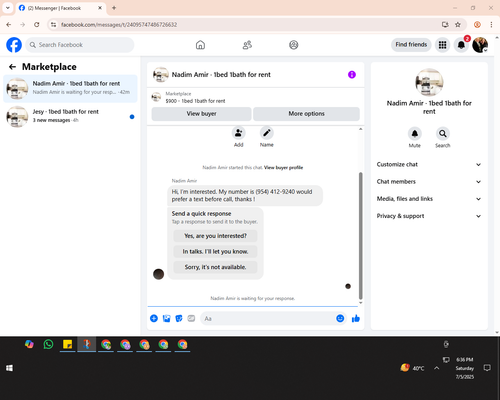Click the Name pencil icon in chat
Image resolution: width=500 pixels, height=400 pixels.
pos(267,133)
